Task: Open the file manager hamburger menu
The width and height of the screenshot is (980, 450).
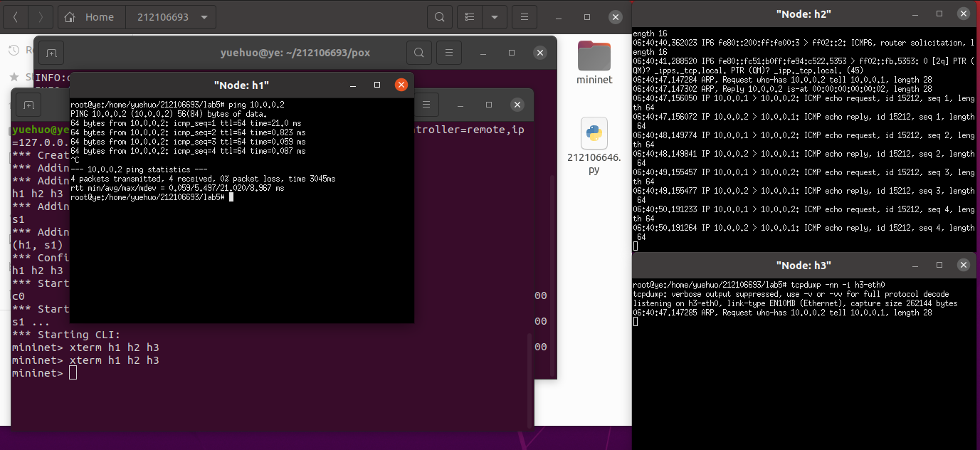Action: (x=525, y=16)
